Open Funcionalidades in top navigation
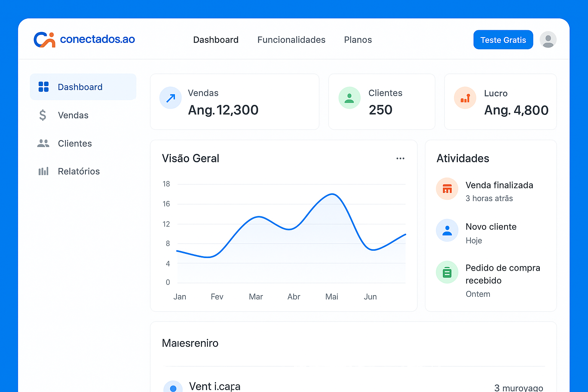Viewport: 588px width, 392px height. [291, 40]
